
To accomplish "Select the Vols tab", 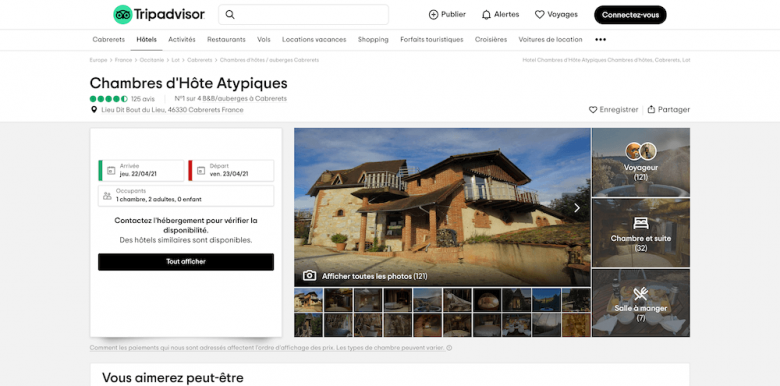I will [264, 40].
